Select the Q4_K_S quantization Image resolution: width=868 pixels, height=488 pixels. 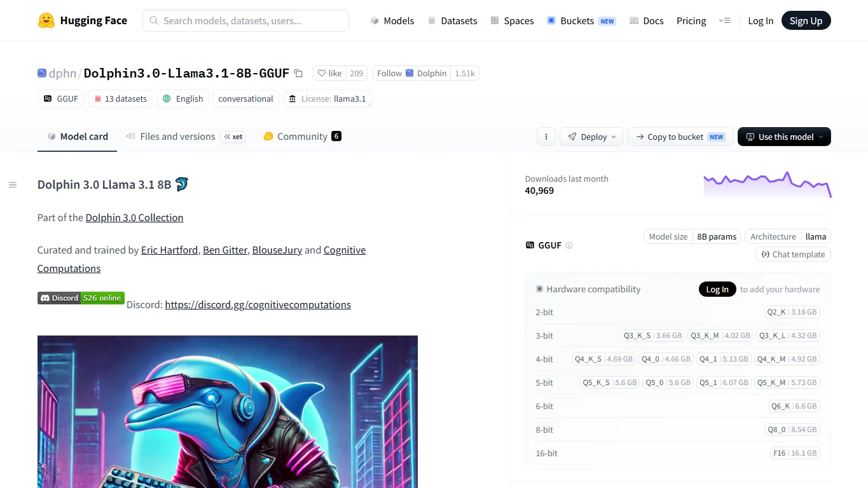click(x=603, y=359)
